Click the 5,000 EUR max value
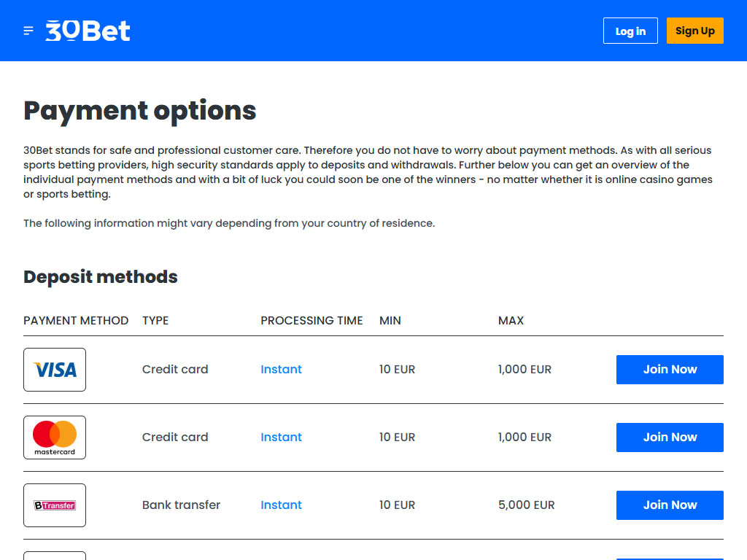 [x=526, y=505]
